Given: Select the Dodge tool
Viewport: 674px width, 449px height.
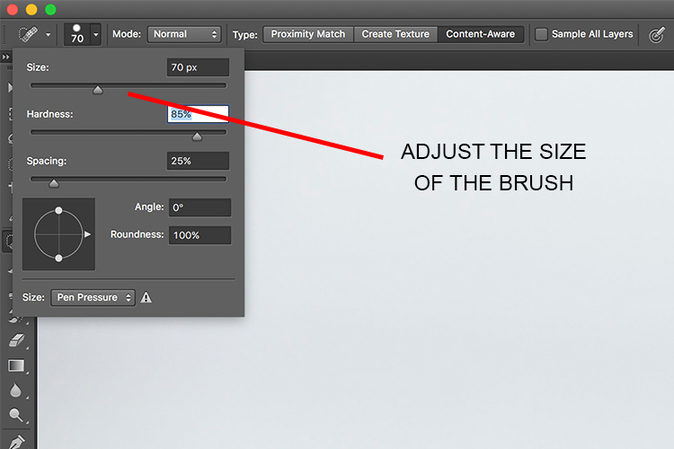Looking at the screenshot, I should coord(16,415).
